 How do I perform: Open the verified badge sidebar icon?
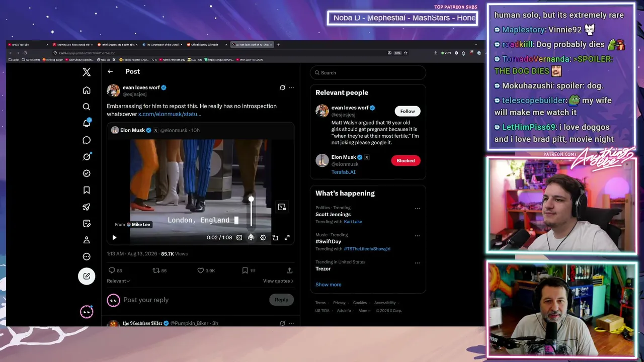click(87, 173)
